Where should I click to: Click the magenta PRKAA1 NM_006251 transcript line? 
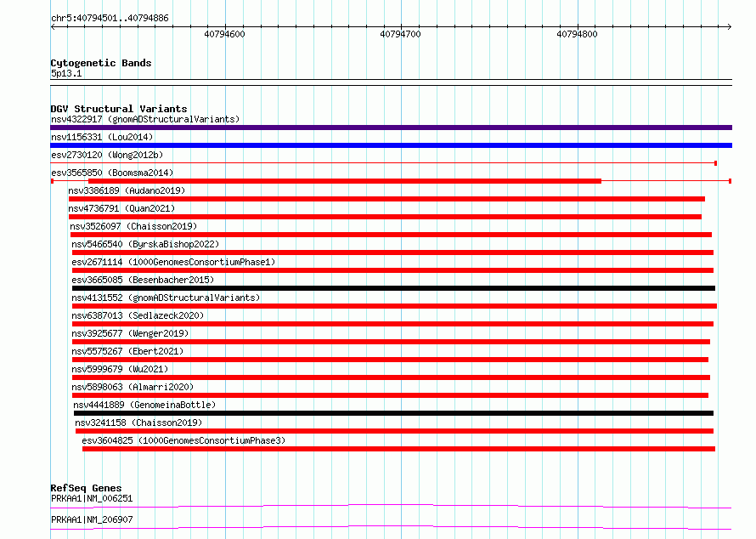click(391, 506)
